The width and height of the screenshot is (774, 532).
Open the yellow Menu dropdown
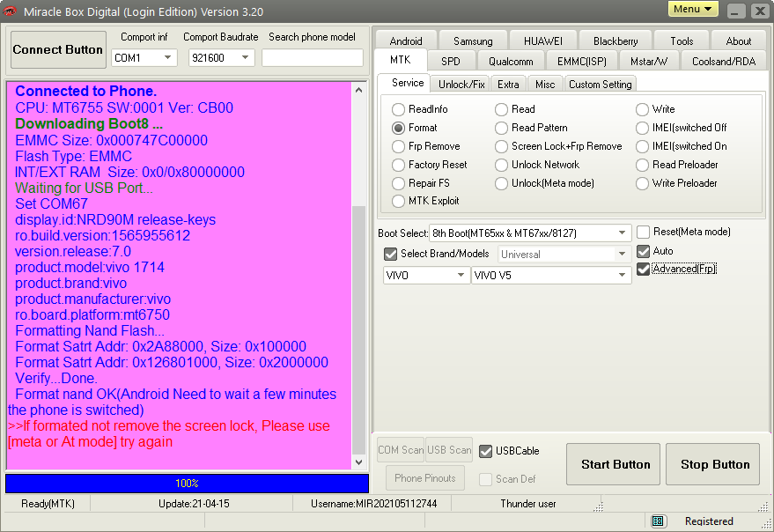point(693,9)
